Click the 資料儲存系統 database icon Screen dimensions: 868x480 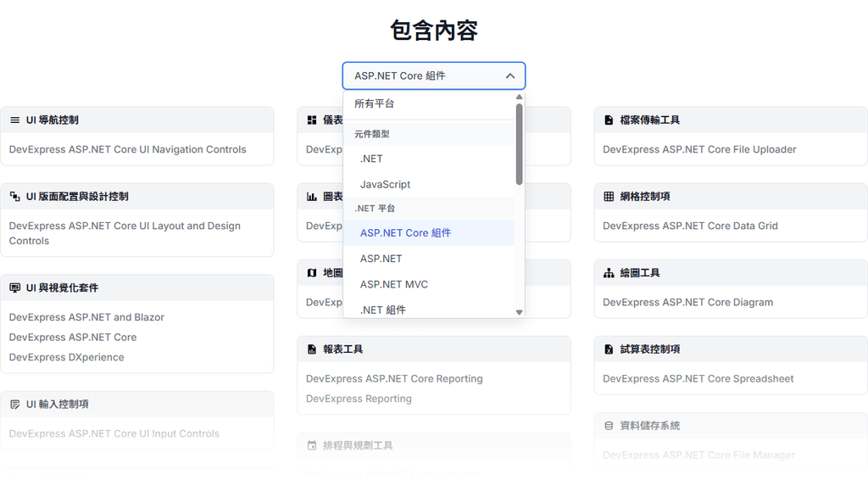pos(609,426)
